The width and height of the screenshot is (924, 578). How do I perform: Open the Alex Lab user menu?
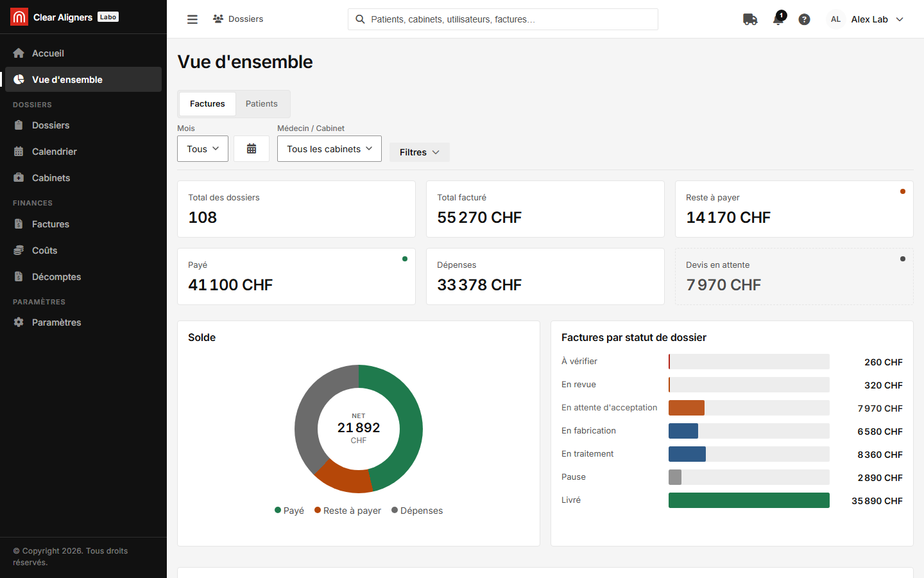(x=866, y=19)
